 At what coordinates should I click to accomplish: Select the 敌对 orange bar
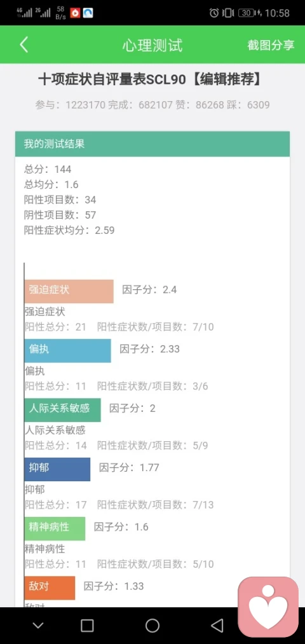(x=50, y=587)
